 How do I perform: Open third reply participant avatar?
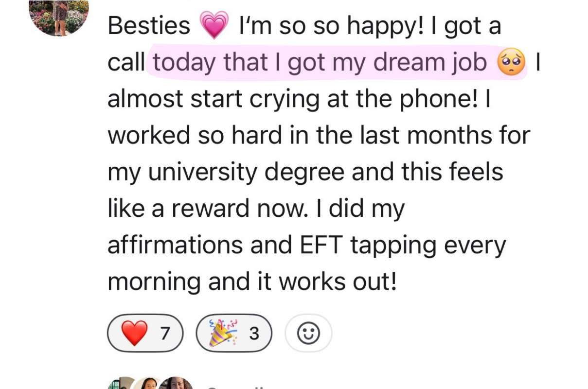[x=176, y=384]
